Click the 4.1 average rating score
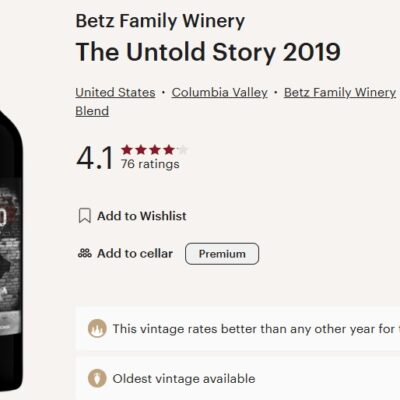 tap(95, 158)
